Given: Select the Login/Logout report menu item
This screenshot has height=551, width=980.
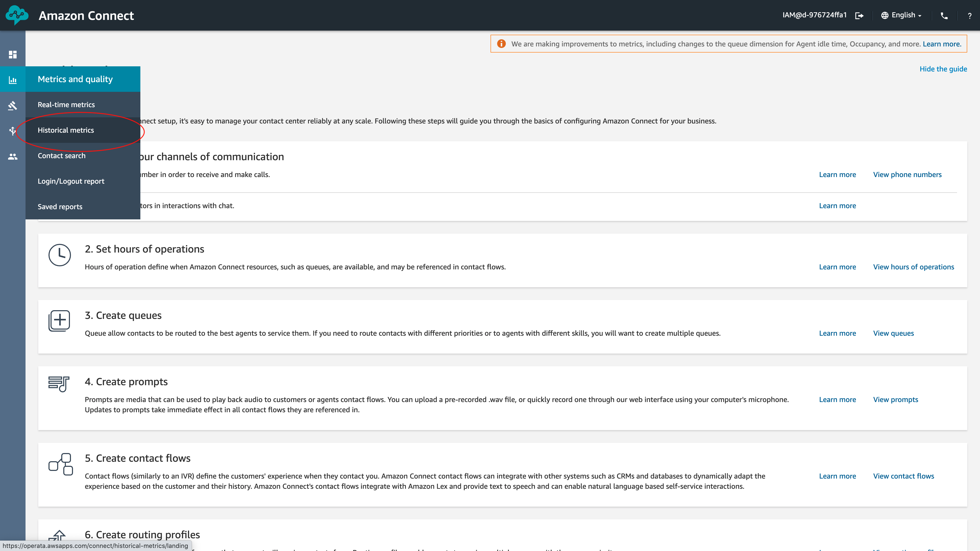Looking at the screenshot, I should coord(83,181).
